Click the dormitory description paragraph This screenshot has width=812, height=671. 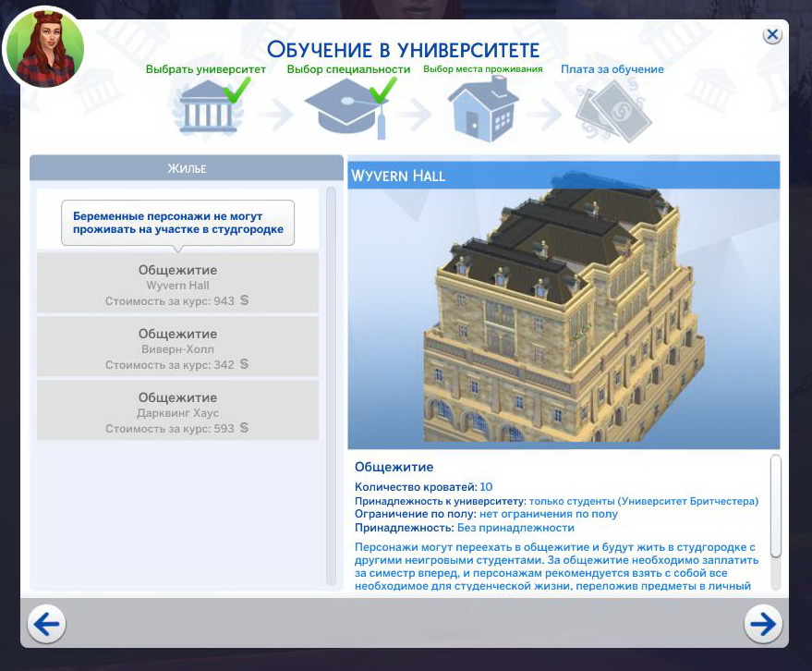(557, 567)
